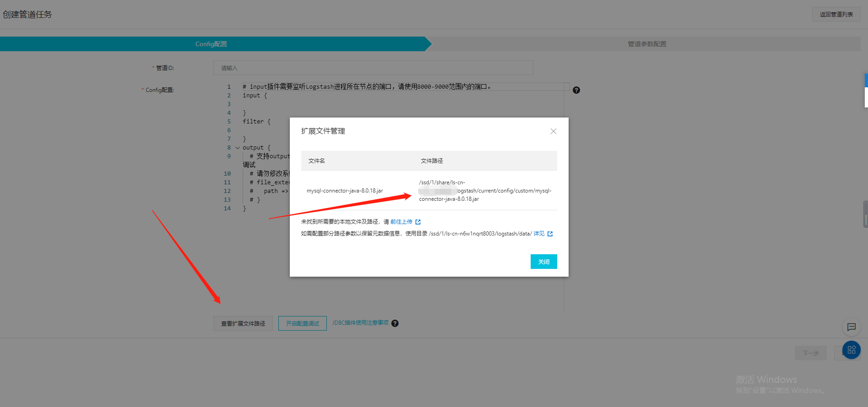Image resolution: width=868 pixels, height=407 pixels.
Task: Select the file path cell text
Action: [485, 191]
